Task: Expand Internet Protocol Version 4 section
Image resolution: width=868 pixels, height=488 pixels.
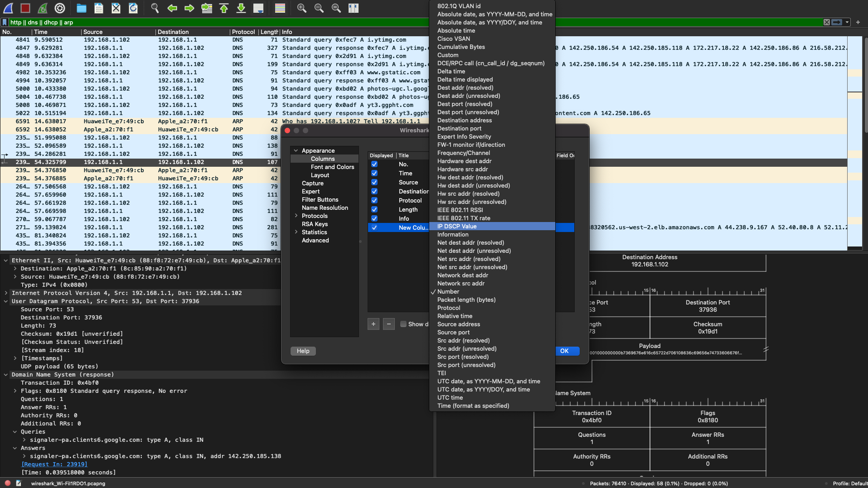Action: click(x=6, y=293)
